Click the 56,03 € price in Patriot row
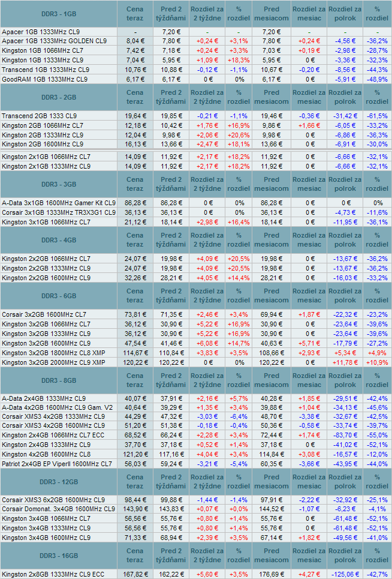 pos(135,464)
